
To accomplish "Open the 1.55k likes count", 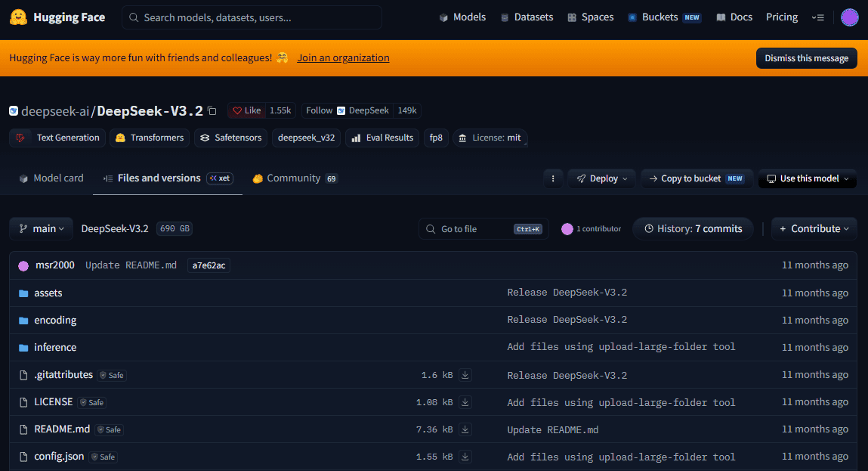I will (280, 110).
